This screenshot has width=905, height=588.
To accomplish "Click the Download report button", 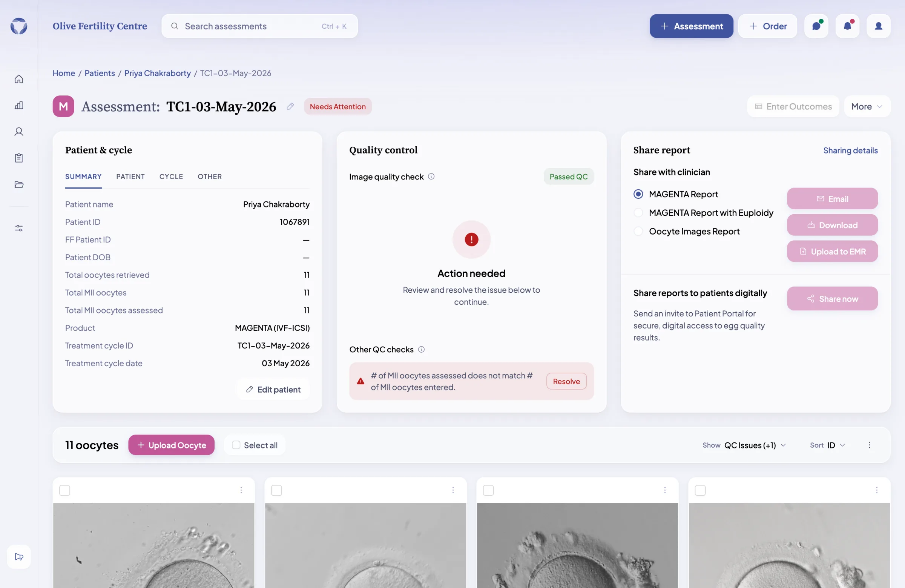I will [832, 225].
